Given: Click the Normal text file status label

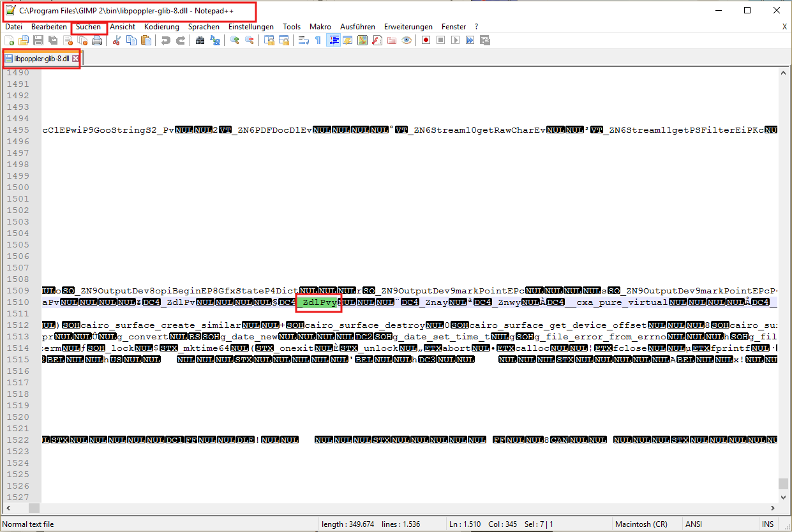Looking at the screenshot, I should 28,524.
